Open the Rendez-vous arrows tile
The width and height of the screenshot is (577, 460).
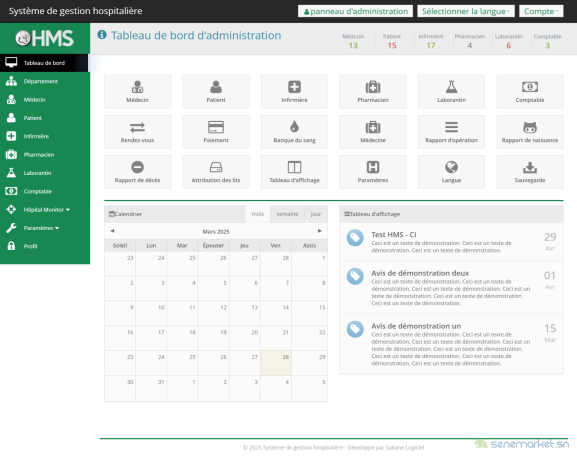tap(137, 132)
